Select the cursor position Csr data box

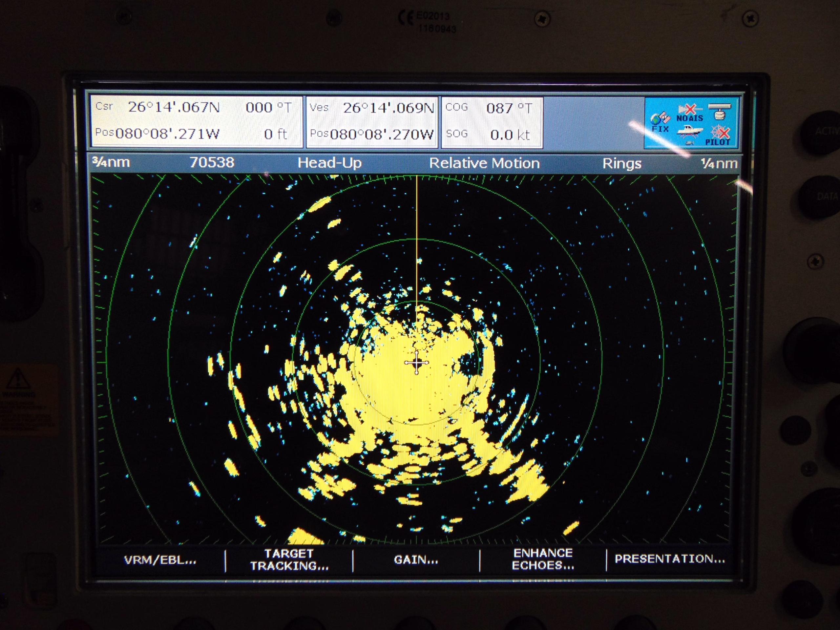pyautogui.click(x=196, y=121)
